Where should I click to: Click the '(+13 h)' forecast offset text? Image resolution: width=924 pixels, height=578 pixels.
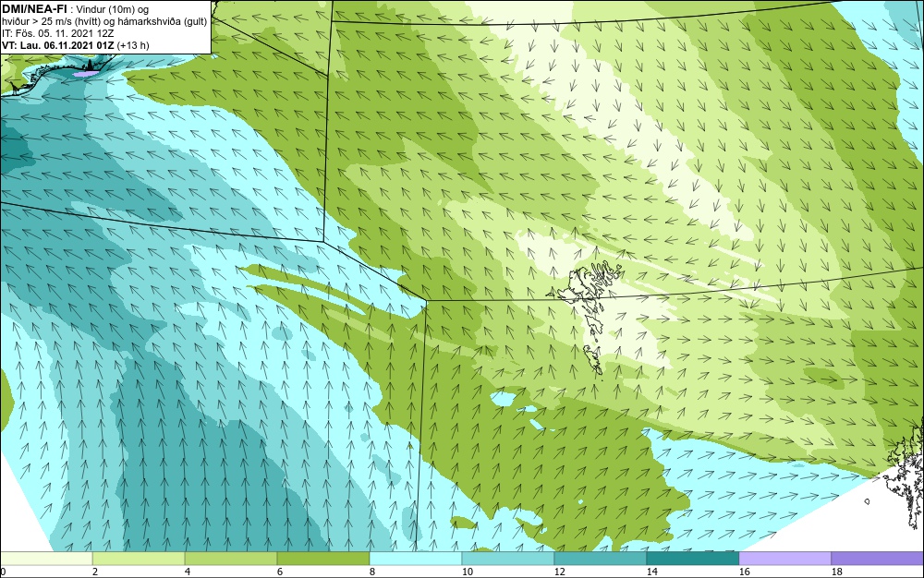point(133,45)
